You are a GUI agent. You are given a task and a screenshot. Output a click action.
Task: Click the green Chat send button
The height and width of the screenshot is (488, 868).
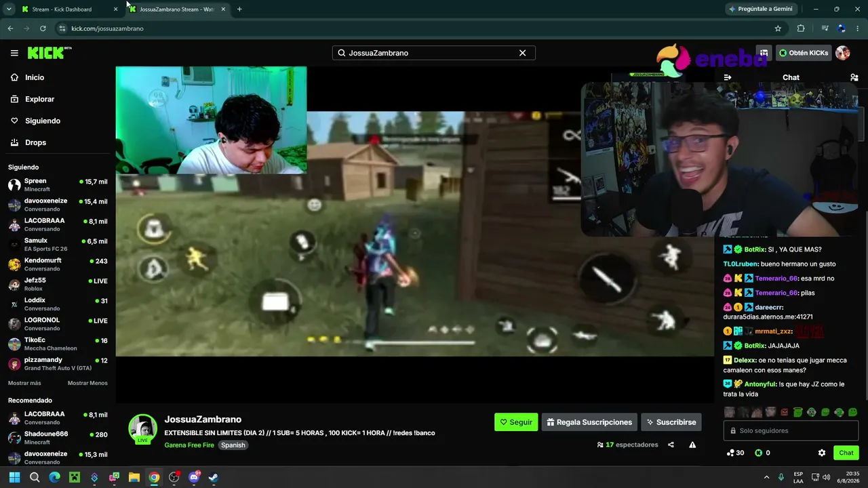pyautogui.click(x=846, y=453)
